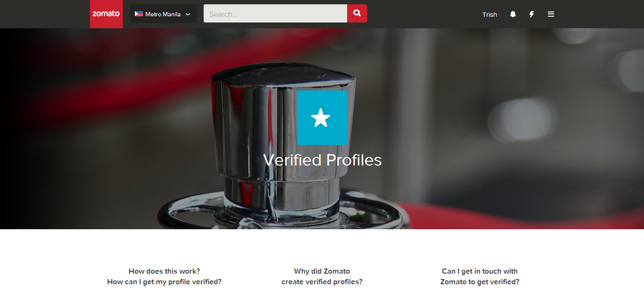Select "How does this work?" question
Image resolution: width=644 pixels, height=301 pixels.
[x=164, y=271]
